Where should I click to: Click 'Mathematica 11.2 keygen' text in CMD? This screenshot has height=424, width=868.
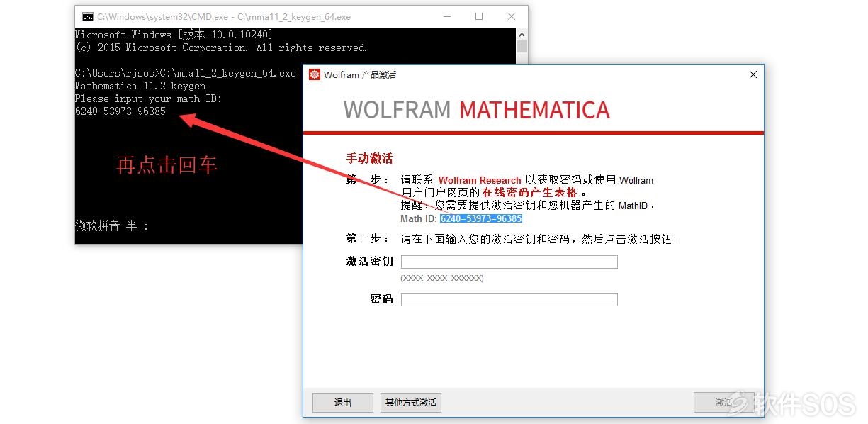click(140, 86)
